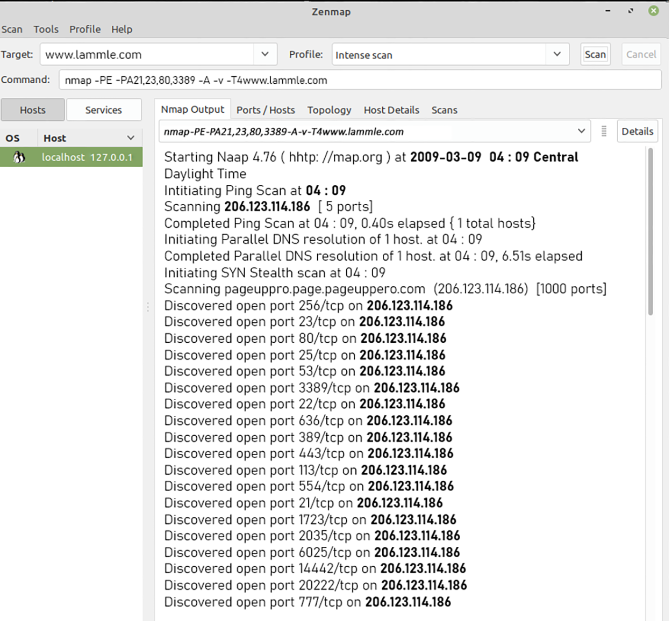Click the Cancel button
This screenshot has height=621, width=672.
641,54
